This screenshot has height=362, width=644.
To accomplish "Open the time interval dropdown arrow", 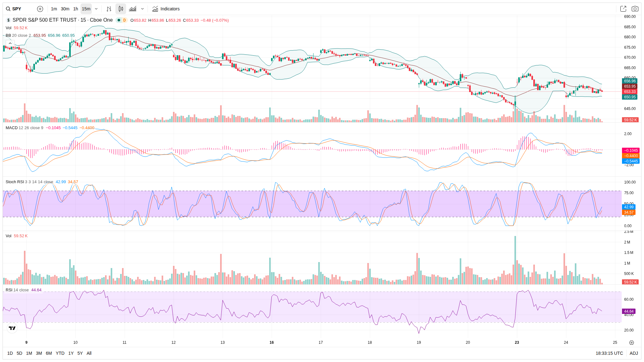I will (x=96, y=9).
